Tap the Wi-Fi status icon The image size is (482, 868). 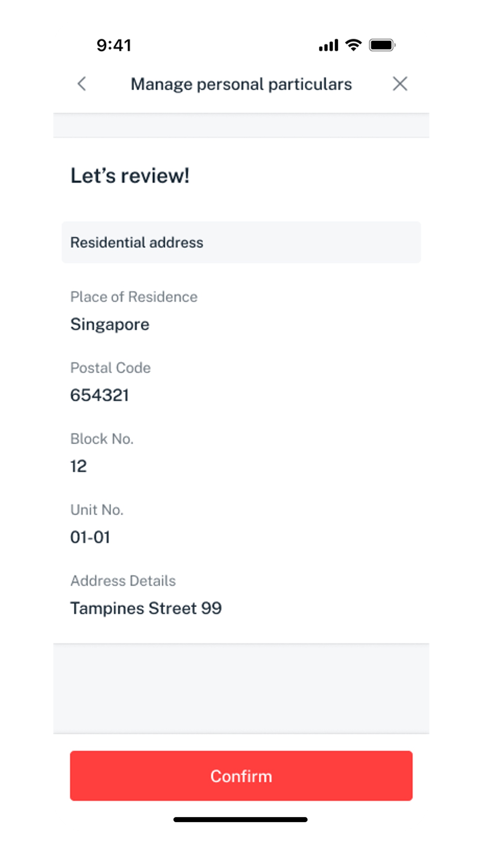[x=353, y=45]
